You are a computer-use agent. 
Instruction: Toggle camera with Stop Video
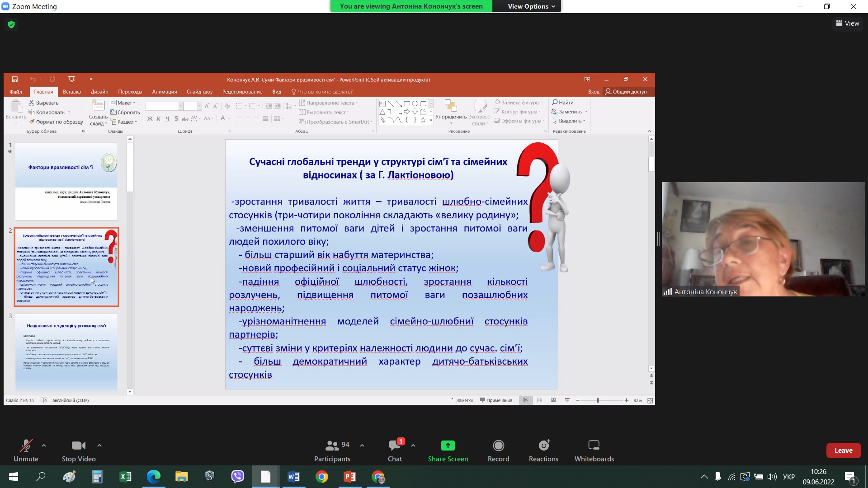(x=79, y=446)
